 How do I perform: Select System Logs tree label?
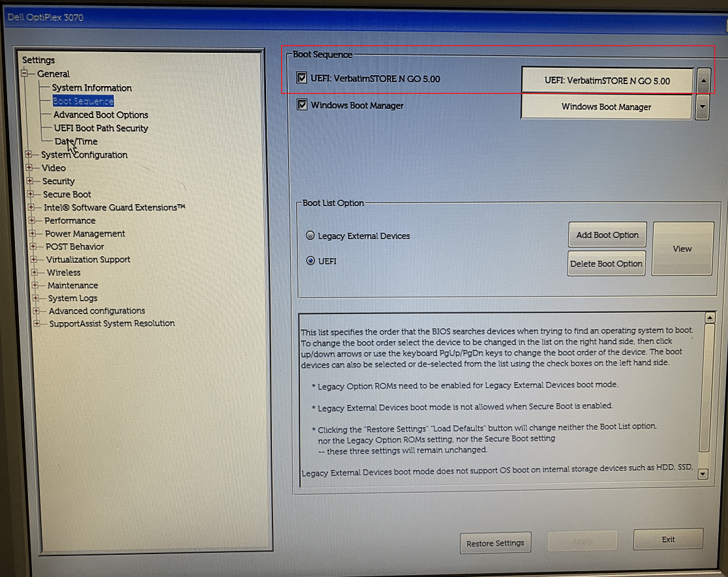click(x=73, y=298)
